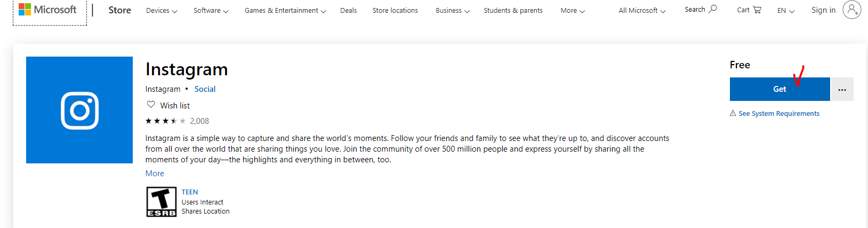Change language with EN dropdown
This screenshot has height=228, width=868.
(x=786, y=10)
